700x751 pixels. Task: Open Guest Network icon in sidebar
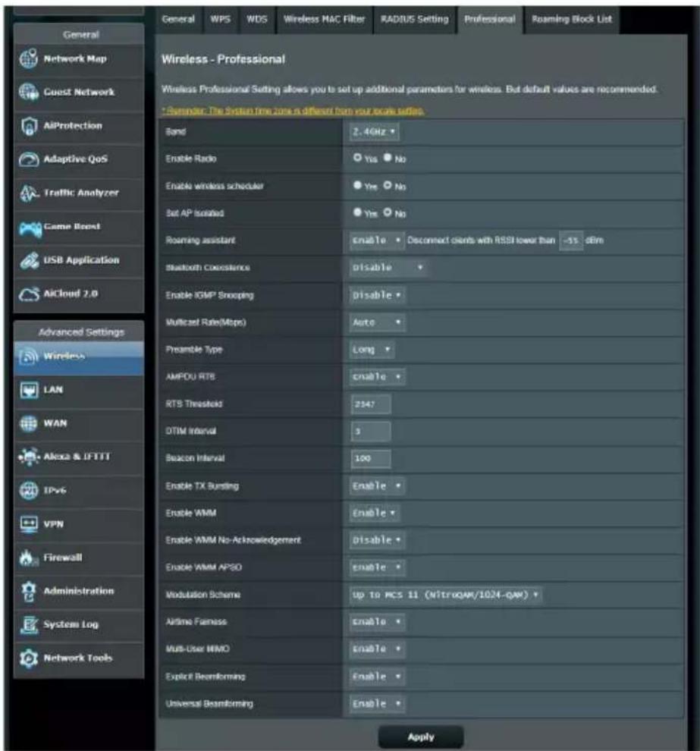tap(29, 92)
